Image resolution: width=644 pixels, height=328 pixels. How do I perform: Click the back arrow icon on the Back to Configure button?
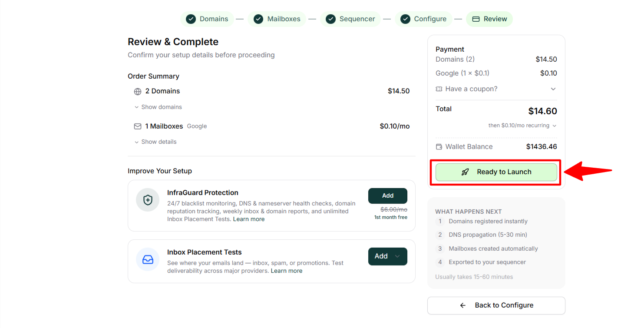point(463,305)
